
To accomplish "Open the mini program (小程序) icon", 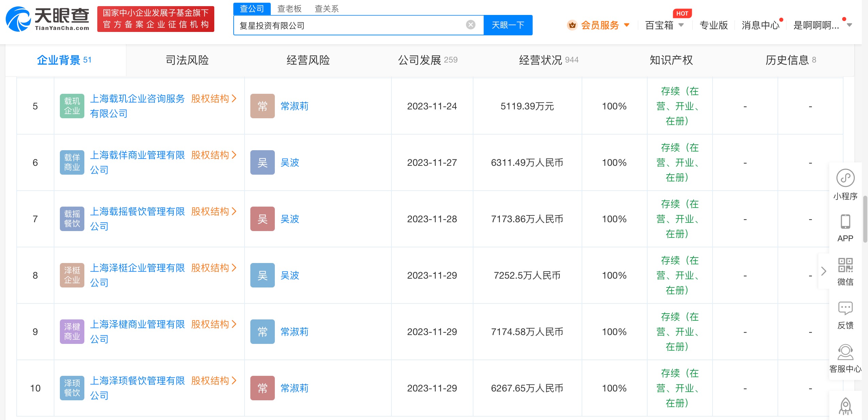I will (845, 178).
